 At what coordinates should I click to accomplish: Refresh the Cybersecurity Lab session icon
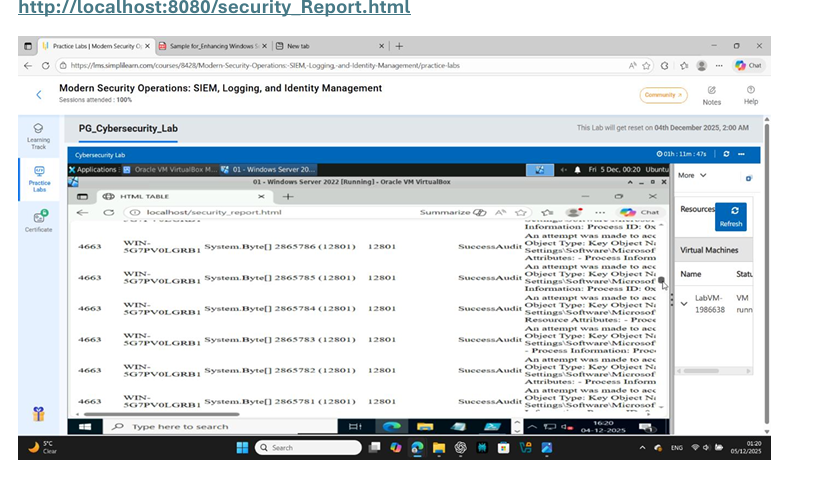[x=726, y=154]
